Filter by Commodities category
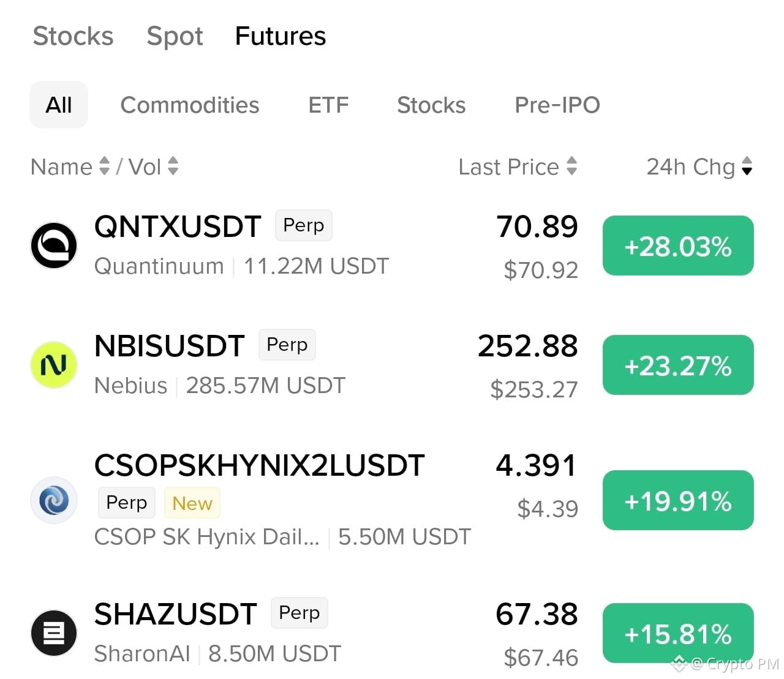 (x=190, y=105)
